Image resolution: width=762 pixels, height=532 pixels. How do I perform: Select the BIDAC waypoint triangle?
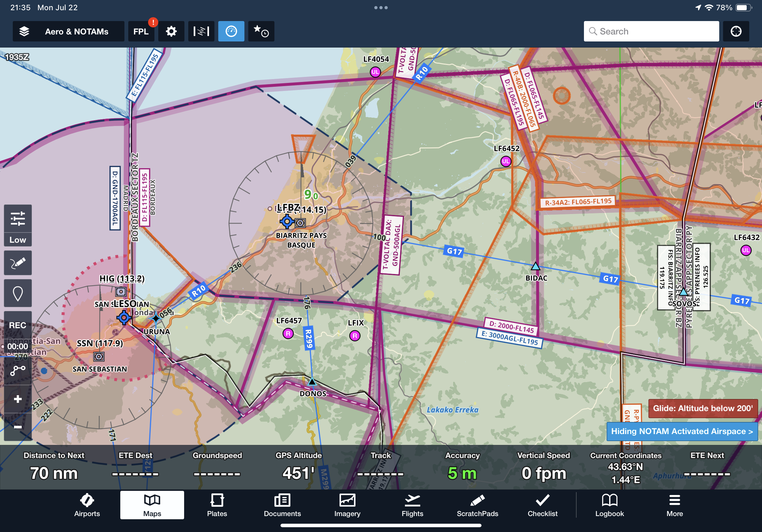(x=535, y=266)
